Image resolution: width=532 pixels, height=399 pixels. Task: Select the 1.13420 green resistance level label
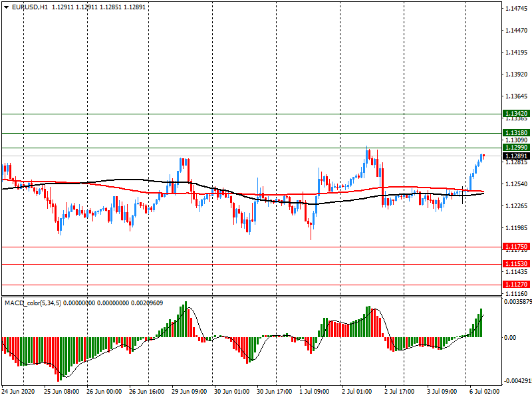[x=516, y=114]
